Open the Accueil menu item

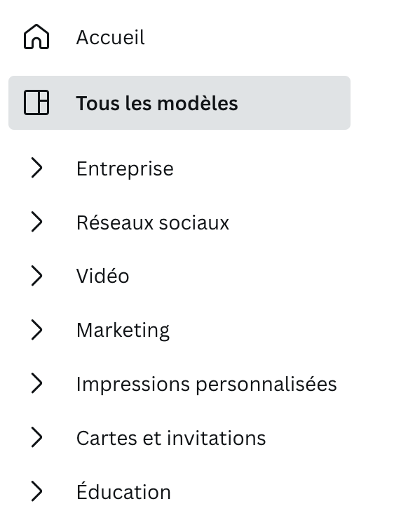[x=179, y=36]
